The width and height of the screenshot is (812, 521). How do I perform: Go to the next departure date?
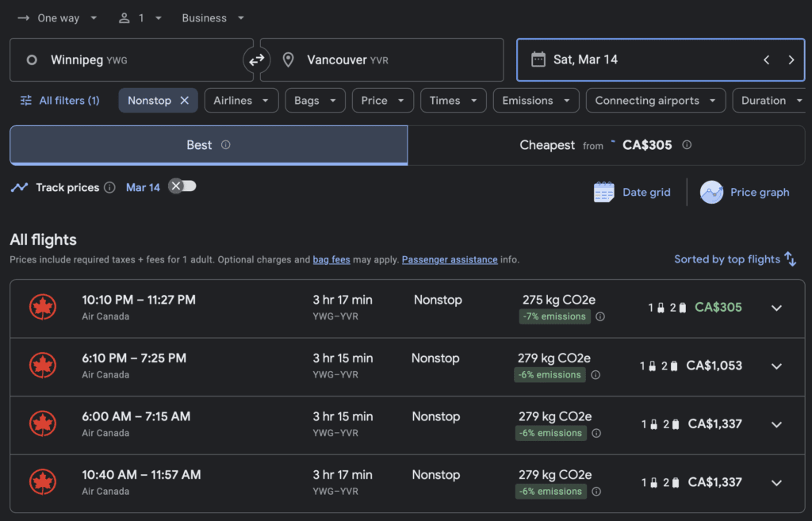[791, 59]
